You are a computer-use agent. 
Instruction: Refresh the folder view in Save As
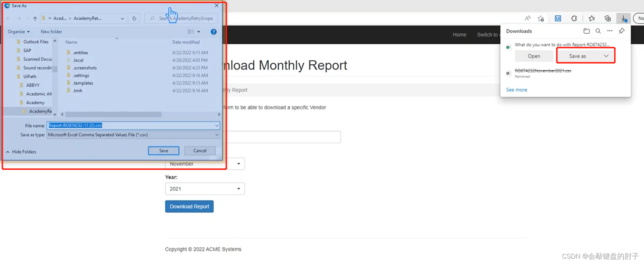click(x=134, y=18)
